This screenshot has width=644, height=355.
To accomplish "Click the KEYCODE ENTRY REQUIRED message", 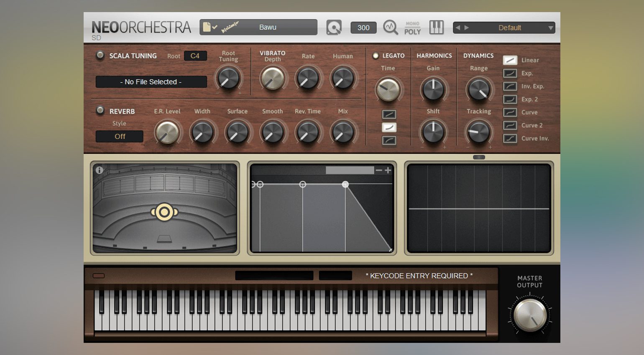I will tap(419, 276).
